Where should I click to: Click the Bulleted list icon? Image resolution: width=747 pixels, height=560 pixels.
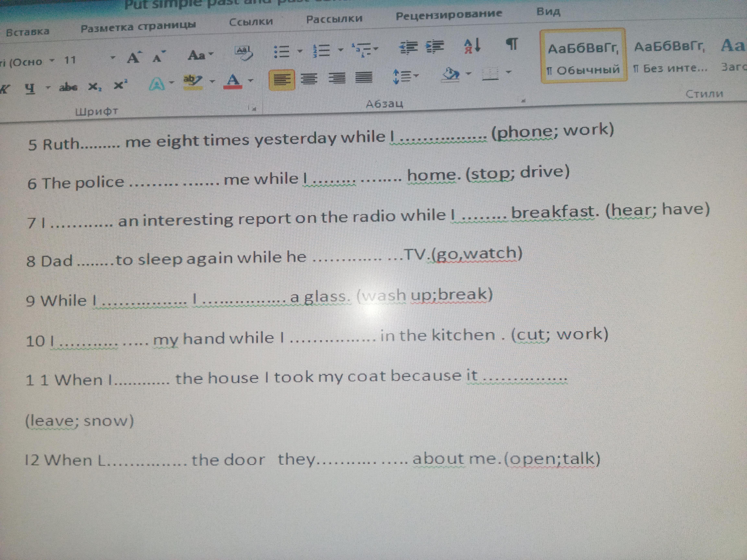[x=281, y=52]
